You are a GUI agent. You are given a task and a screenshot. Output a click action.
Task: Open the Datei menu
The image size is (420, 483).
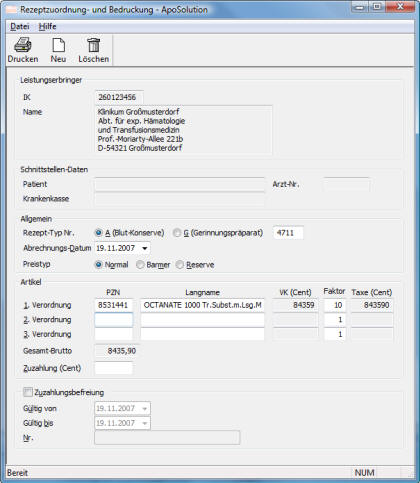tap(20, 26)
